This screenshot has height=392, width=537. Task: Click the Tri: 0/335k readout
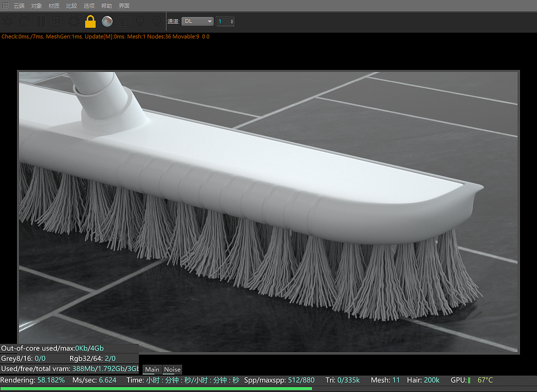point(342,380)
